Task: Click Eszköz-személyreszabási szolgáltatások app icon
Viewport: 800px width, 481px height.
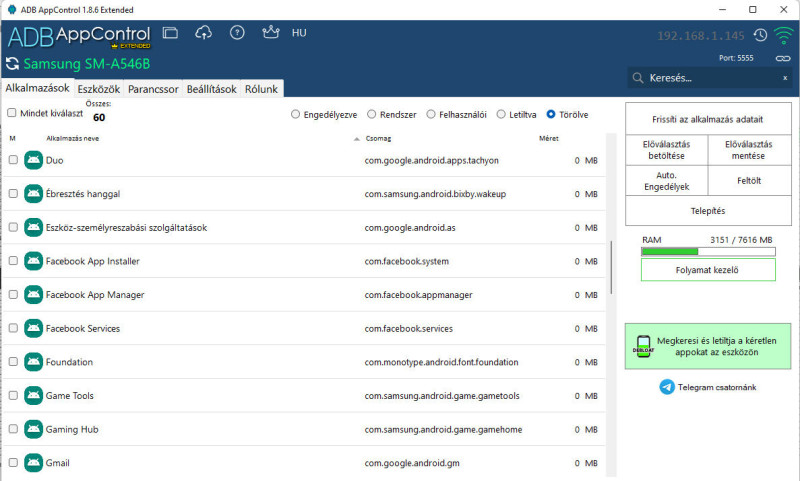Action: click(34, 227)
